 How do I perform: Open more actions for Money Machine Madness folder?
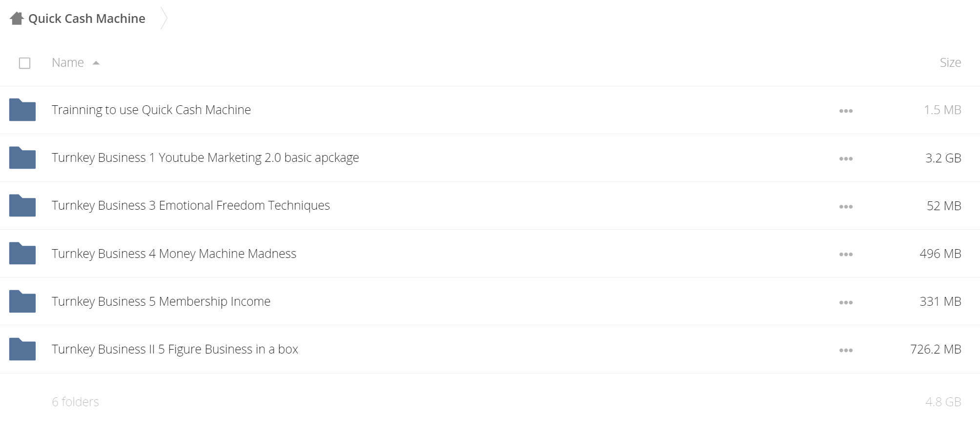[x=846, y=254]
